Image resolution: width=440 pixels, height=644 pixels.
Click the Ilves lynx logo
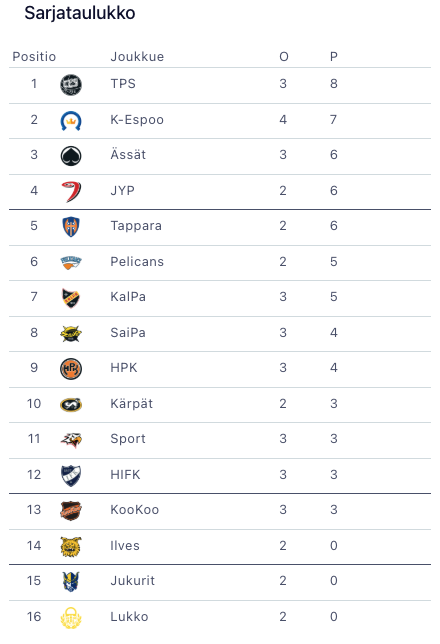click(71, 547)
